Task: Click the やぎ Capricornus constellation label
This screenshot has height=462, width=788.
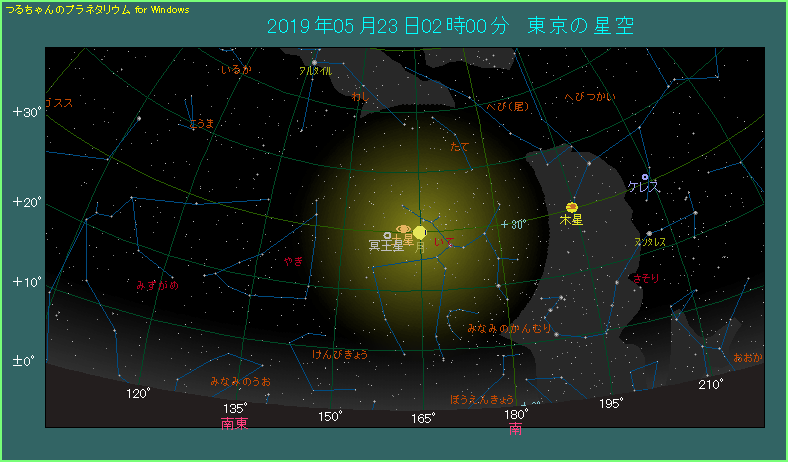Action: coord(293,261)
